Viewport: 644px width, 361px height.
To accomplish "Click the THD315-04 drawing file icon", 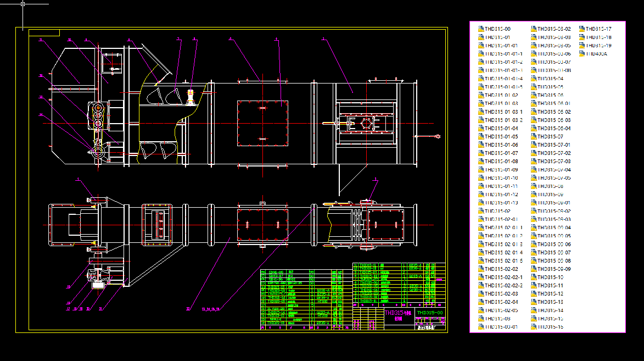I will [x=534, y=79].
